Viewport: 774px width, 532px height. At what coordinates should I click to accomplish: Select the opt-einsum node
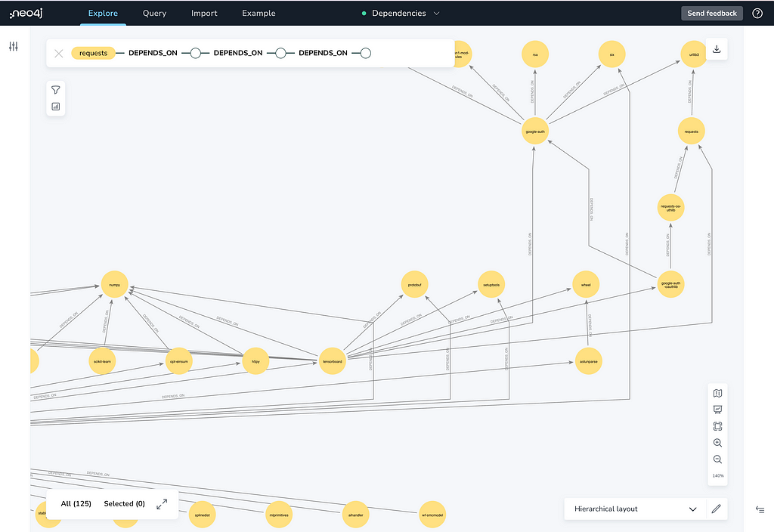pos(178,361)
